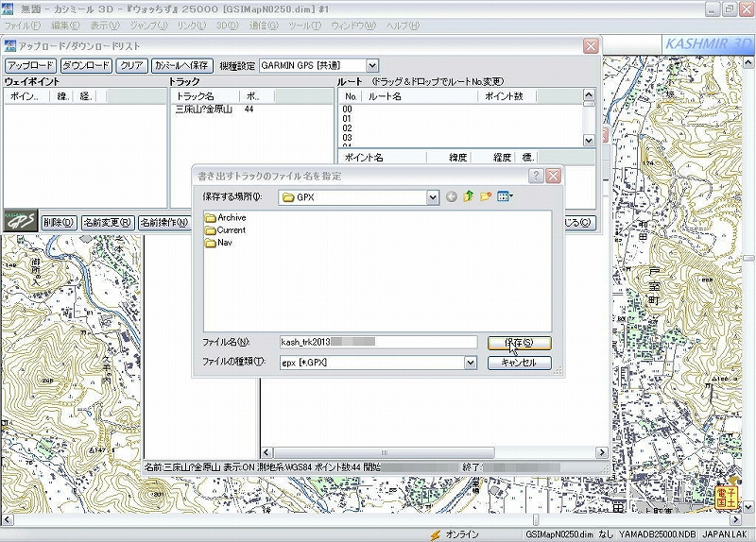The height and width of the screenshot is (542, 756).
Task: Open the 表示(V) menu
Action: pyautogui.click(x=105, y=25)
